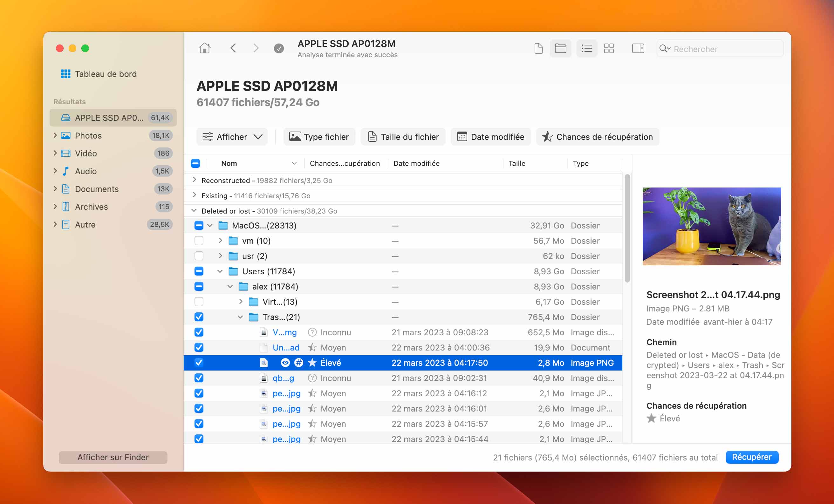
Task: Open the Chances de récupération filter
Action: pos(598,137)
